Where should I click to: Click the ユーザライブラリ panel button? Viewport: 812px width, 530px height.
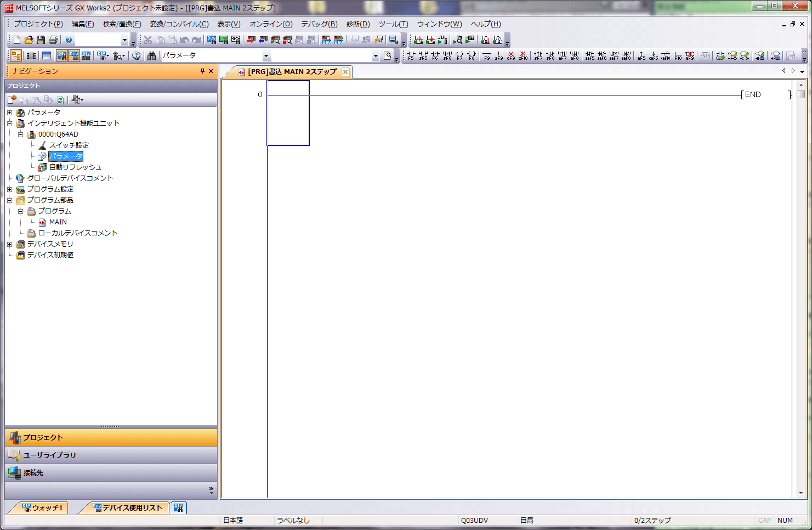tap(49, 455)
